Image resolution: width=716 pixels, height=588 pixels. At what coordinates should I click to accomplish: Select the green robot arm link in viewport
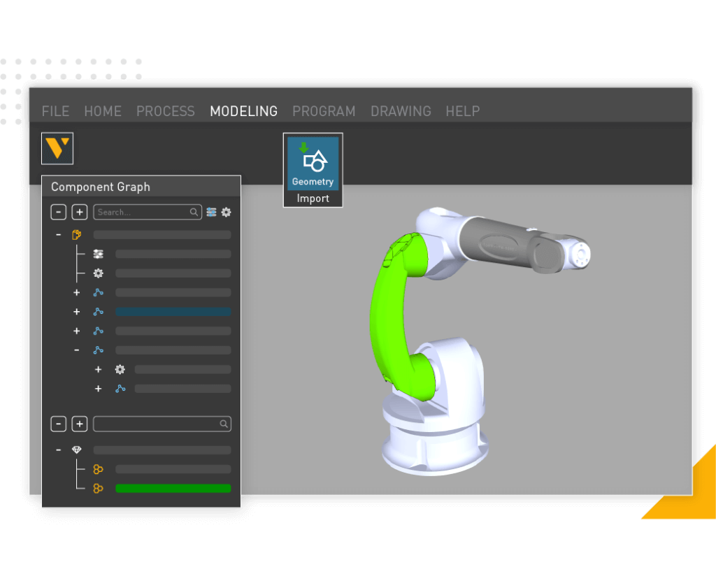point(388,315)
